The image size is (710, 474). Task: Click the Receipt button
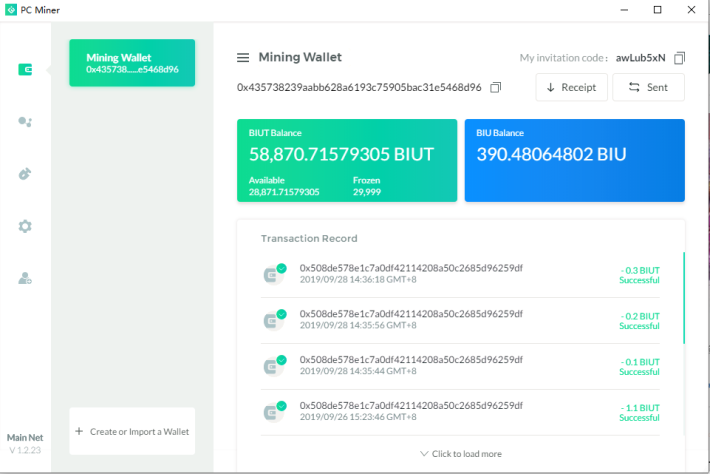coord(571,87)
